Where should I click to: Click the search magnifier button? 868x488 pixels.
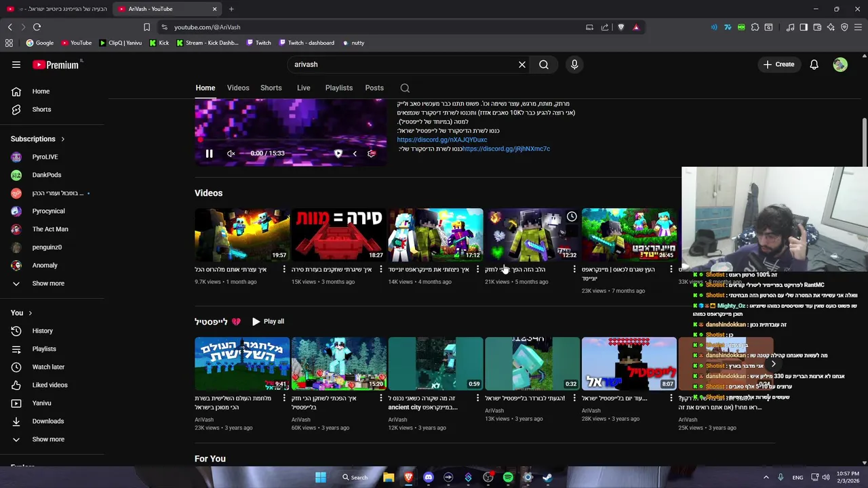(544, 64)
